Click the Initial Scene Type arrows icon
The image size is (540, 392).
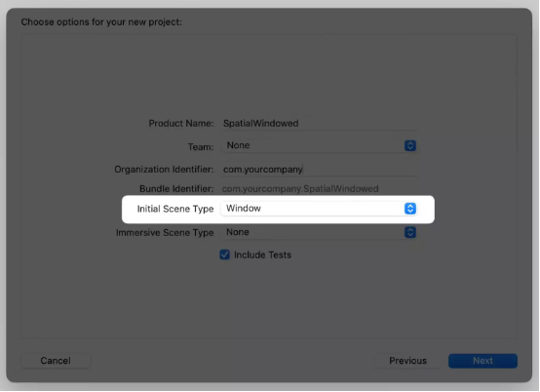click(x=410, y=209)
